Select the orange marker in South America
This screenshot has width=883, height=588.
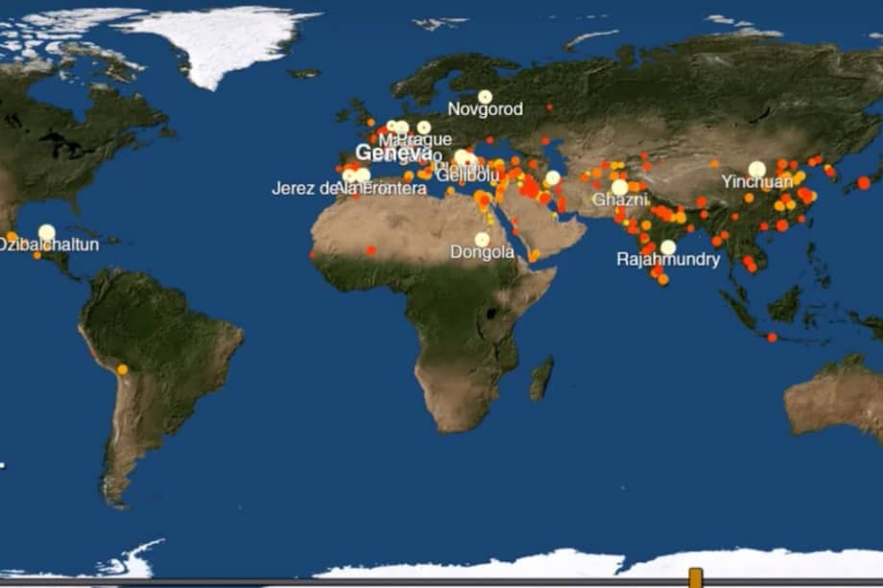123,369
